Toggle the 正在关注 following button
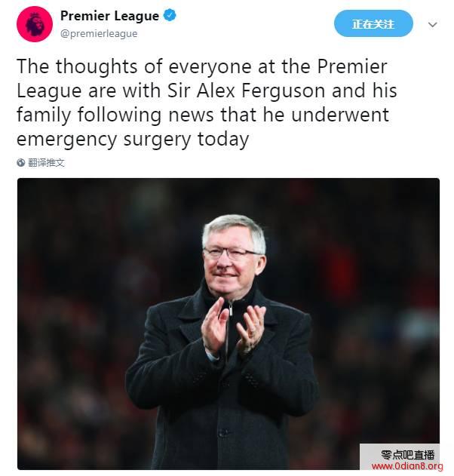The width and height of the screenshot is (454, 476). tap(373, 23)
